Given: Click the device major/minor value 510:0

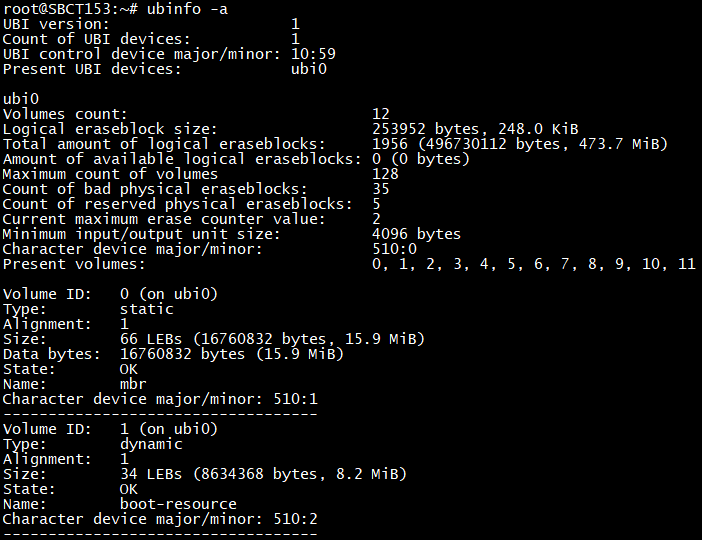Looking at the screenshot, I should click(x=394, y=249).
